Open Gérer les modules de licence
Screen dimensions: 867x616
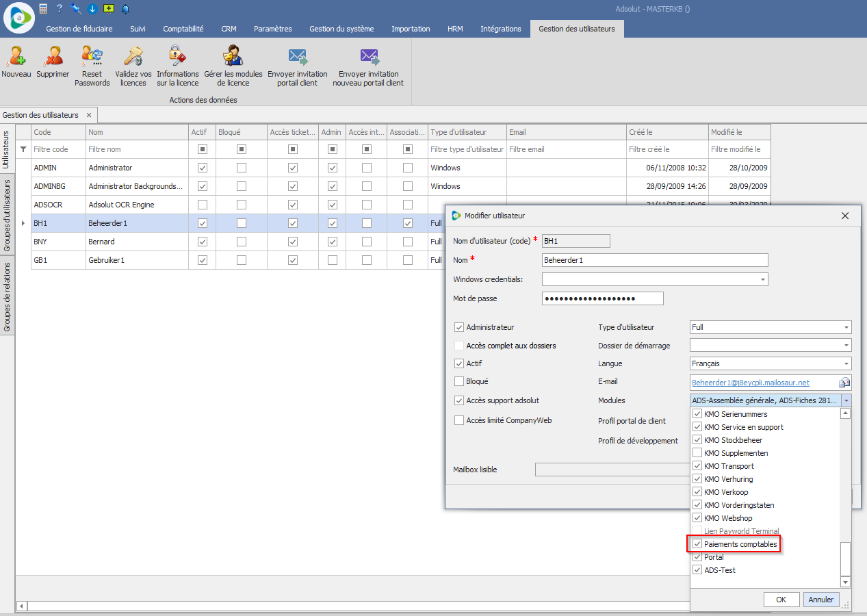point(233,66)
